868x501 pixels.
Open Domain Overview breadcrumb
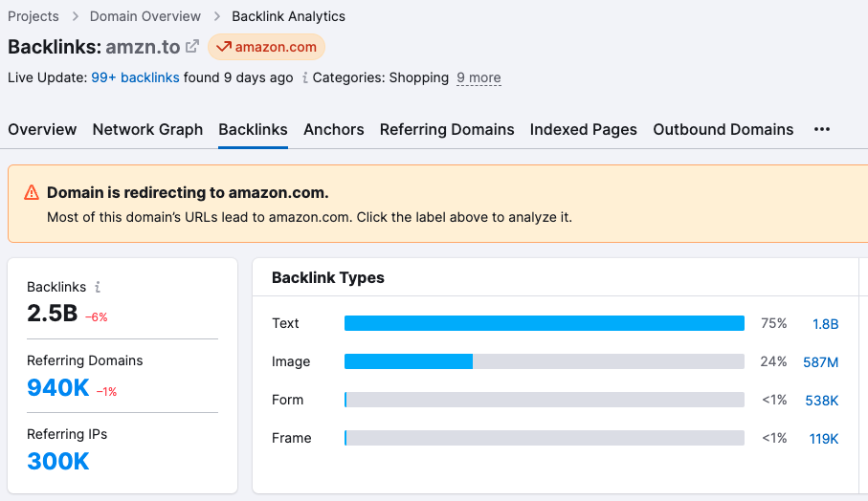click(145, 16)
